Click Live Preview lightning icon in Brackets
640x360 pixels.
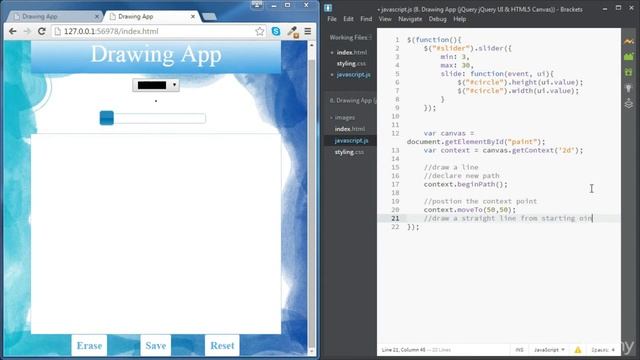click(629, 42)
